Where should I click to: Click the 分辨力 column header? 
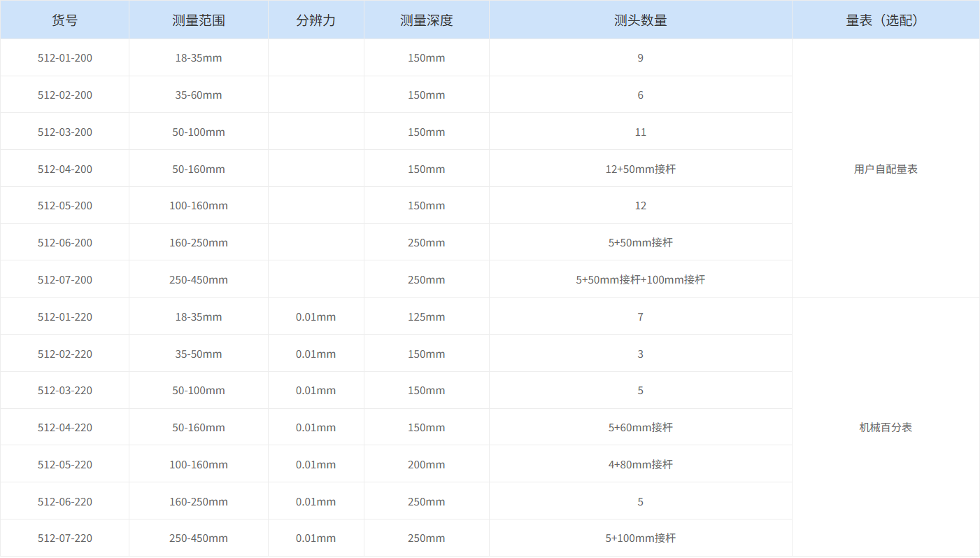pos(315,20)
